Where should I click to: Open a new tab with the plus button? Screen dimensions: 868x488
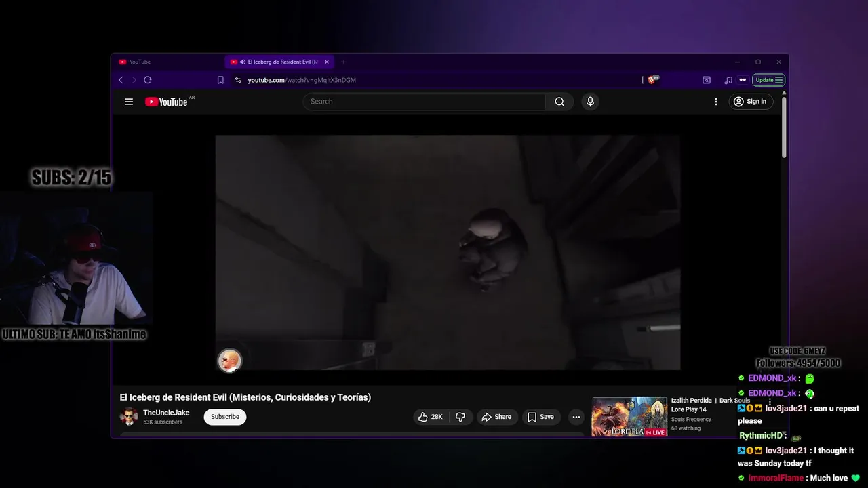tap(343, 62)
